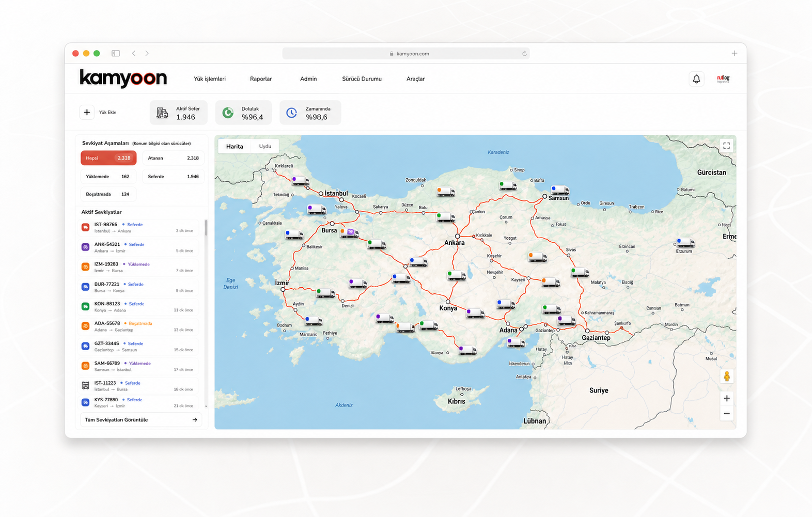812x517 pixels.
Task: Click the IZM-19283 shipment icon
Action: (86, 267)
